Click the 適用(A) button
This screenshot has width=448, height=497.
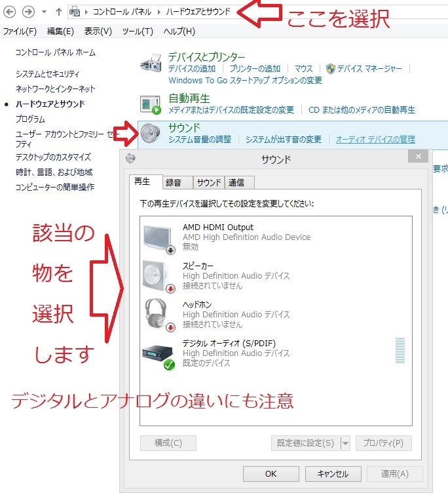click(x=395, y=474)
